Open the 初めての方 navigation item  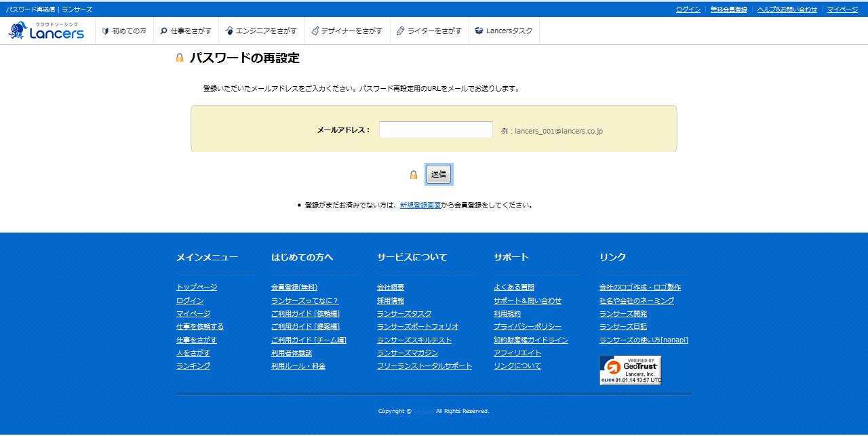[x=124, y=31]
